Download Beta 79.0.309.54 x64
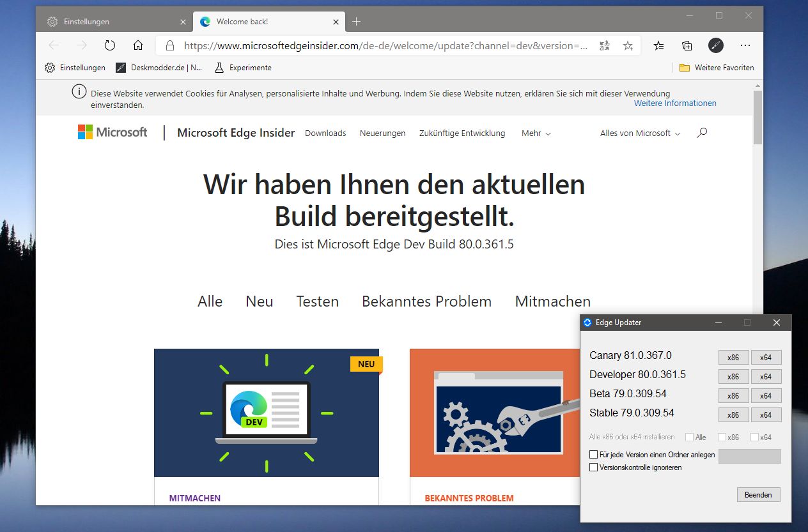 [766, 396]
